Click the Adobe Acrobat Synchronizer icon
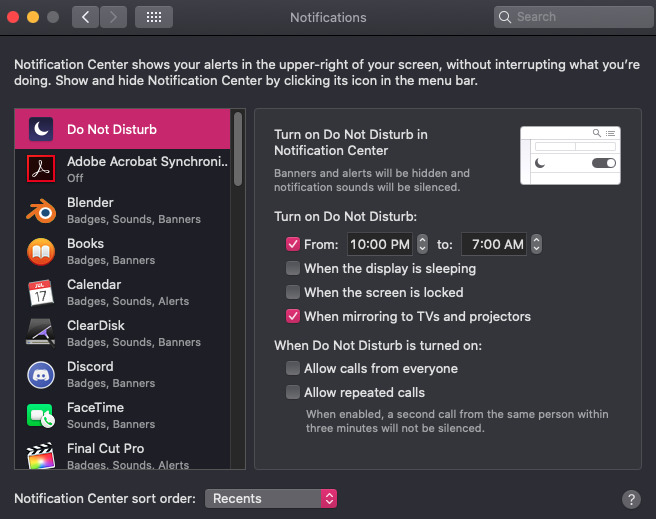The image size is (656, 519). (x=41, y=170)
